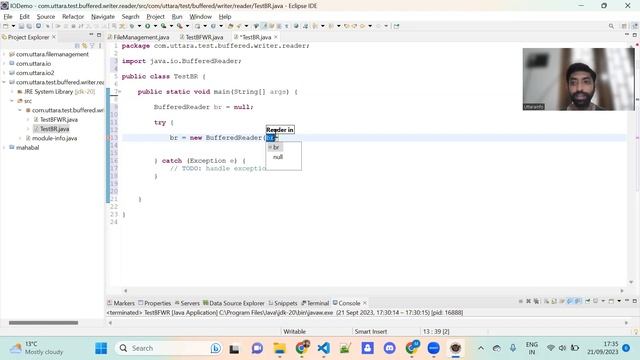Expand JRE System Library node
This screenshot has height=360, width=640.
pyautogui.click(x=12, y=92)
